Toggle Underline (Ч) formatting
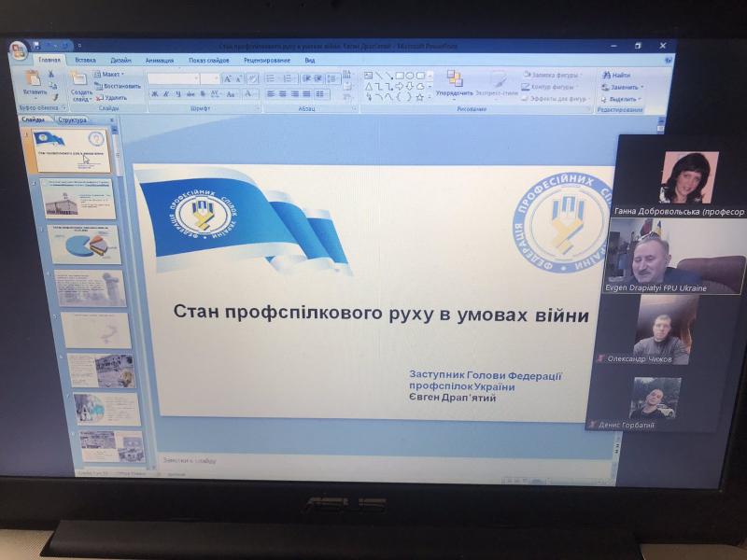747x560 pixels. coord(178,94)
